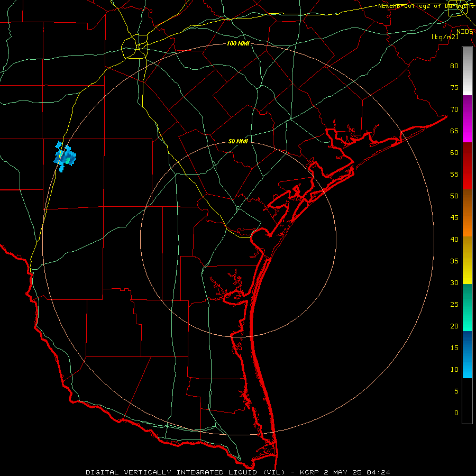476x476 pixels.
Task: Click the 100 NMI range ring label
Action: click(x=238, y=43)
